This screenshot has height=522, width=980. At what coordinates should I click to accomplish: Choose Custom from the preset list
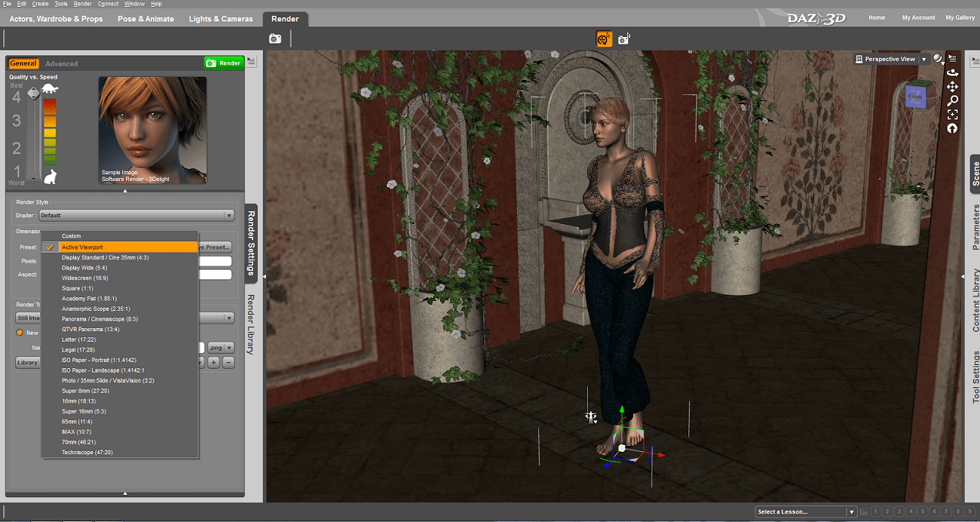pyautogui.click(x=120, y=236)
